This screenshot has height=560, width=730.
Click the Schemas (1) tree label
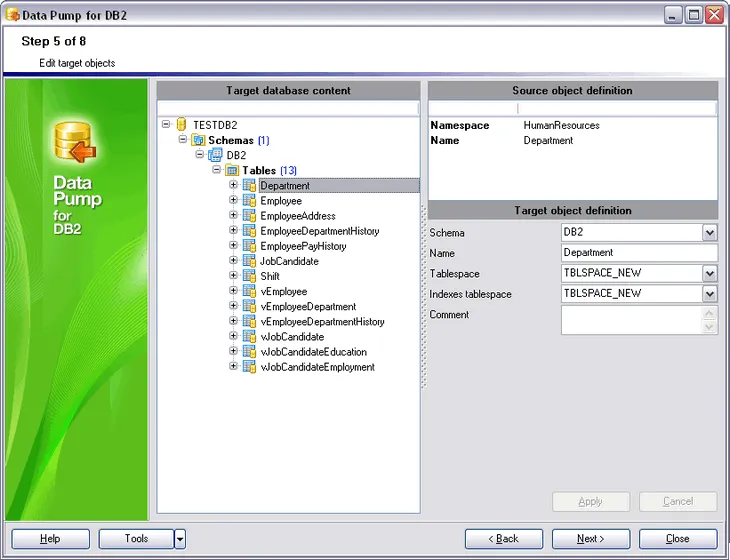pos(238,140)
